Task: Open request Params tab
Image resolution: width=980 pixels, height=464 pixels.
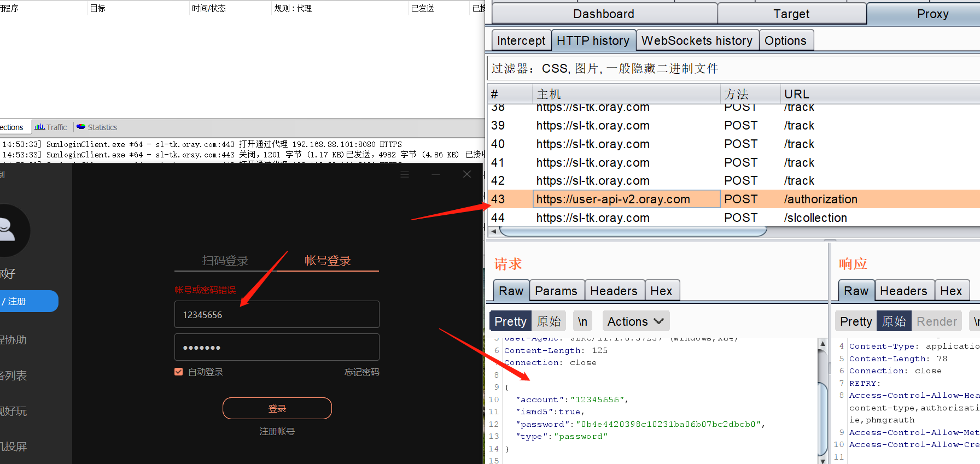Action: [556, 291]
